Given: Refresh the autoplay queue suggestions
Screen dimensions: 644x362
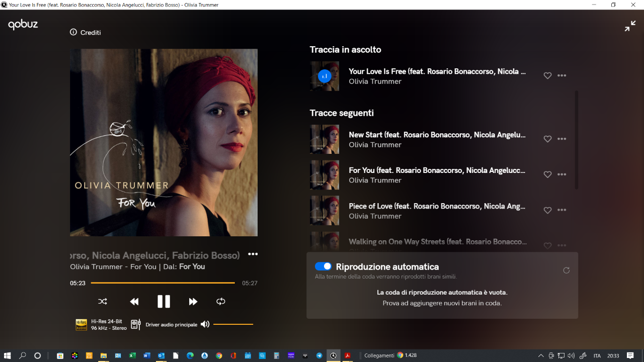Looking at the screenshot, I should point(567,270).
